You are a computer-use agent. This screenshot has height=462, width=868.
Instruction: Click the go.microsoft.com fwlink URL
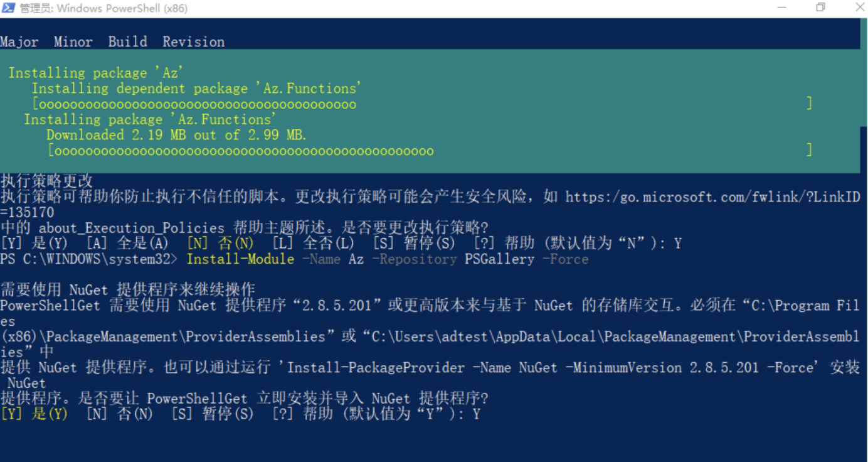point(712,197)
